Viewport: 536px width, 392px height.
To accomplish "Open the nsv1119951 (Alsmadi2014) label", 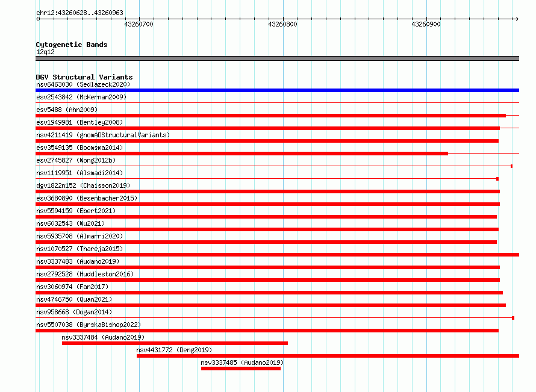I will tap(79, 173).
